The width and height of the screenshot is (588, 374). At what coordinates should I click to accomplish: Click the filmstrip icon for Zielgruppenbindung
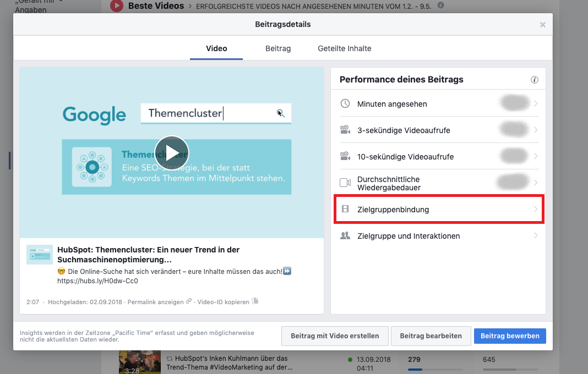(x=345, y=209)
